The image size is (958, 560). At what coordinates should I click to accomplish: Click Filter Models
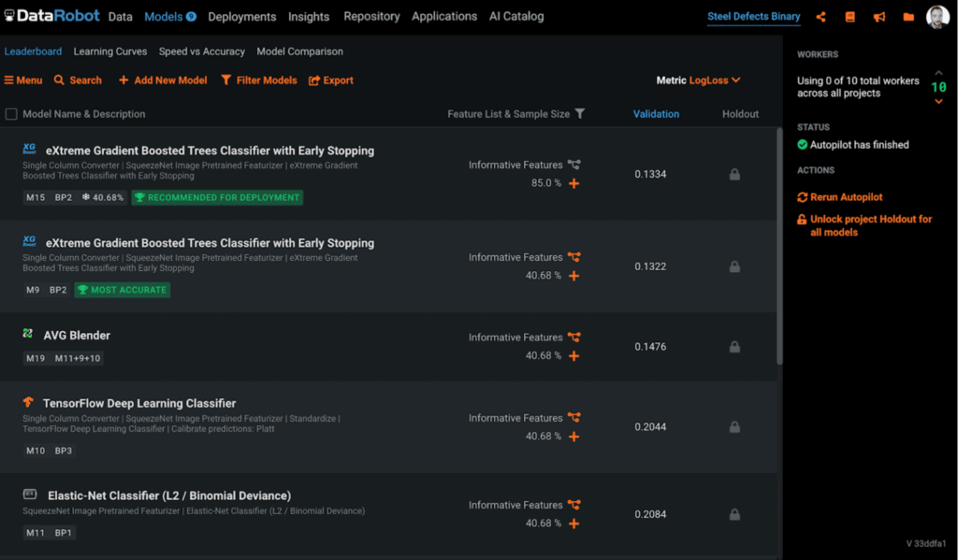(259, 80)
